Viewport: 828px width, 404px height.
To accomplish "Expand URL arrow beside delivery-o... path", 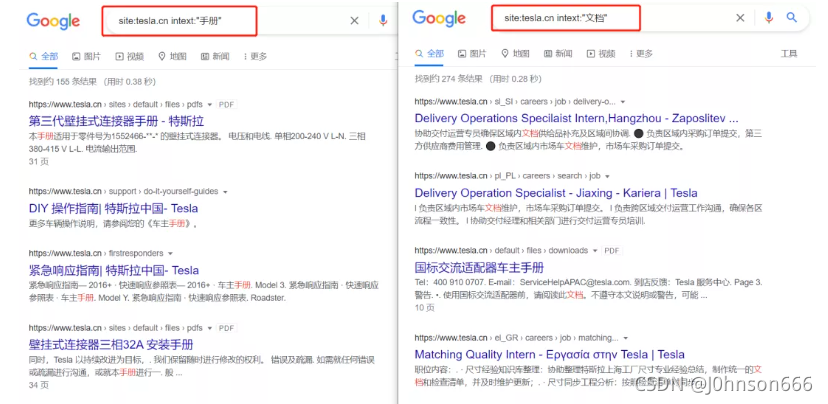I will (x=623, y=101).
